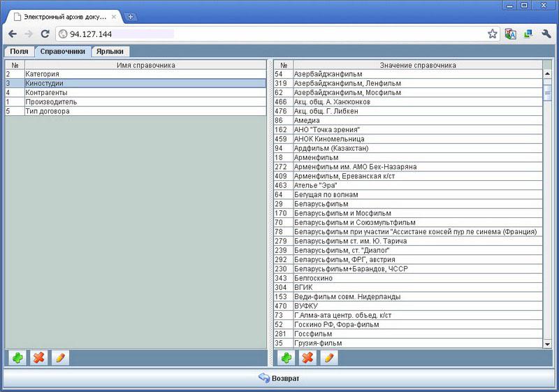Delete справочник with left red cross
The width and height of the screenshot is (559, 392).
[x=39, y=358]
